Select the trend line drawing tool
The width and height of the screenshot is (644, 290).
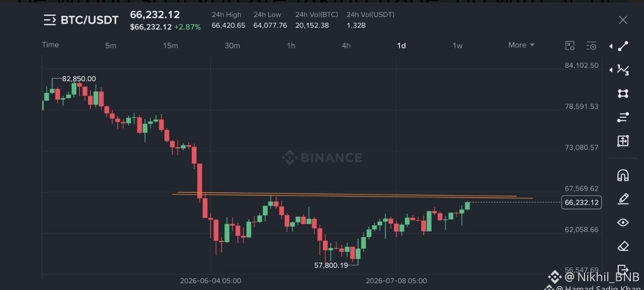tap(623, 46)
